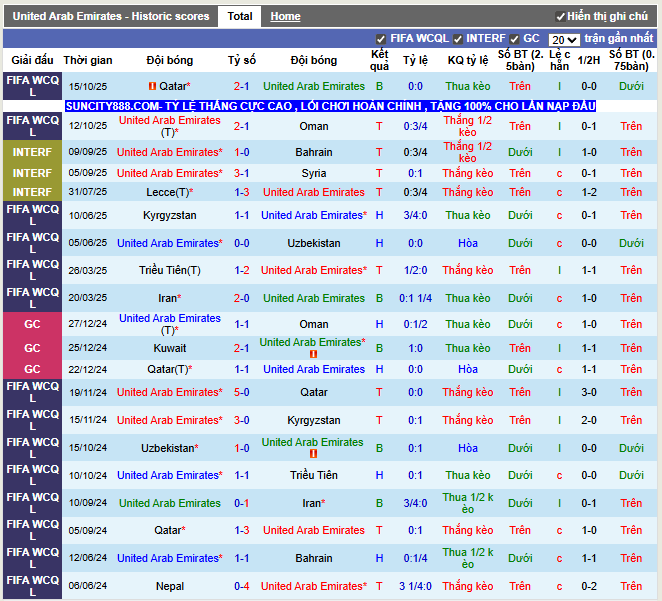Click the red card icon below UAE in Kuwait row
Screen dimensions: 662x601
pyautogui.click(x=313, y=354)
